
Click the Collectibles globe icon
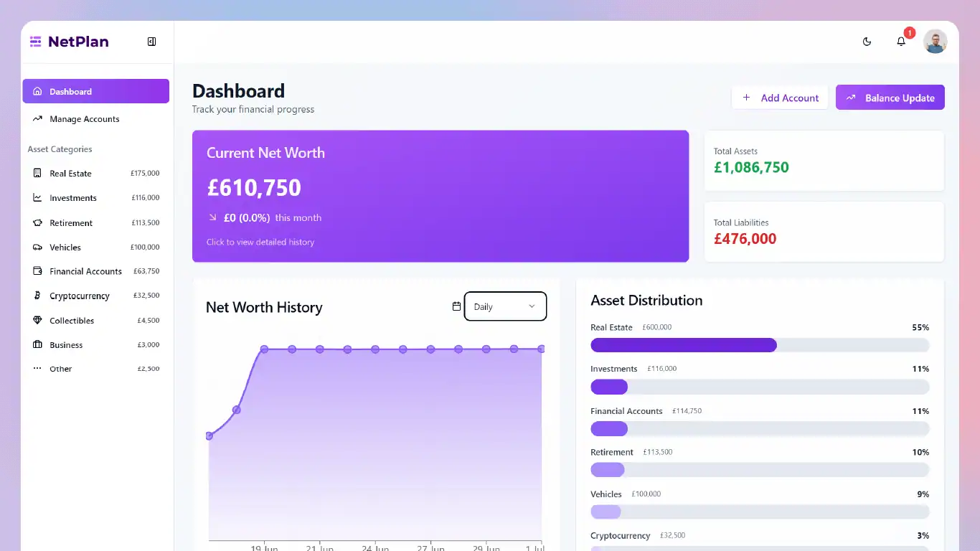point(37,320)
